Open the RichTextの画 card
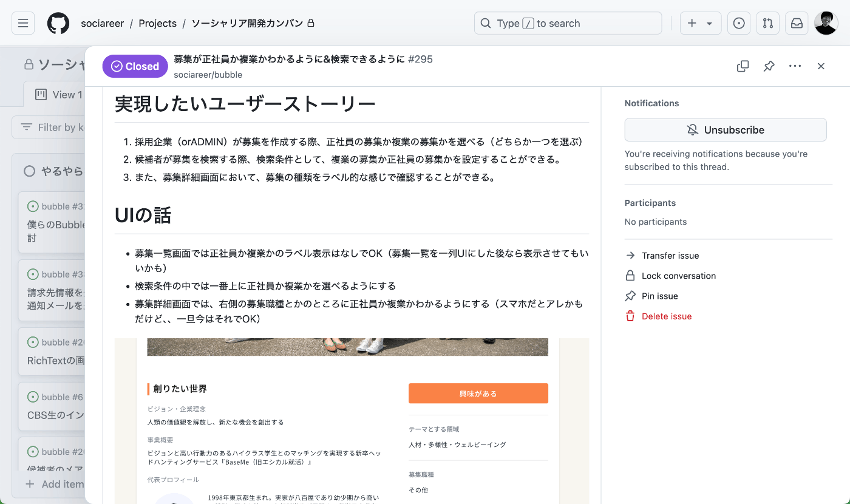Image resolution: width=850 pixels, height=504 pixels. 52,352
